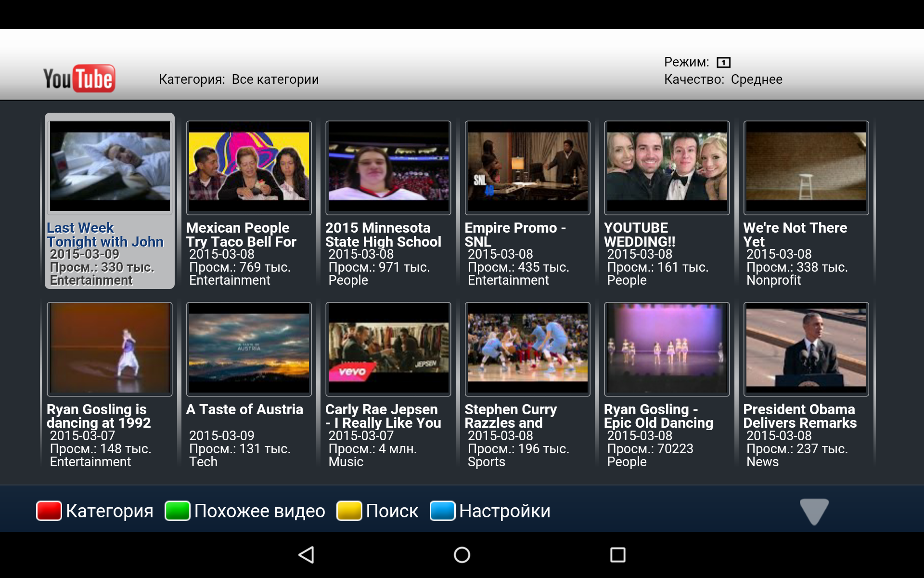Click the Категория: Все категории label
Image resolution: width=924 pixels, height=578 pixels.
239,79
